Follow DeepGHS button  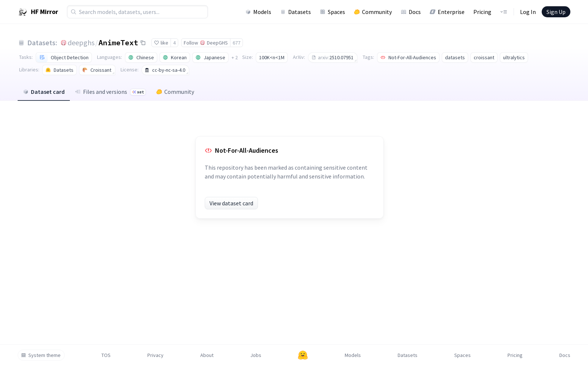(206, 43)
